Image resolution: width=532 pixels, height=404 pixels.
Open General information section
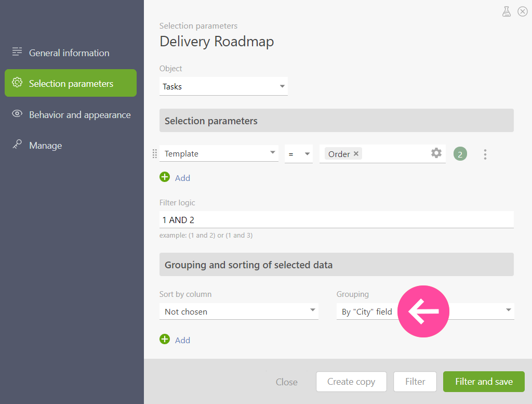71,53
